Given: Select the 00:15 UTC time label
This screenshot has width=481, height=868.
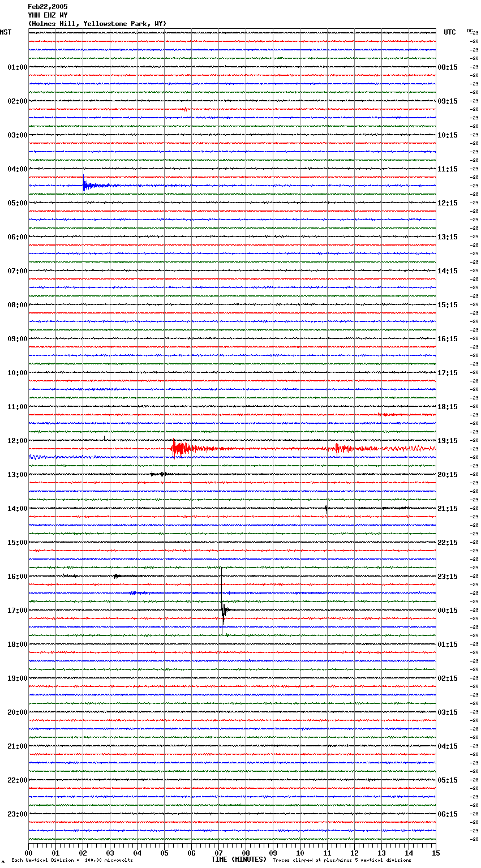Looking at the screenshot, I should (448, 611).
